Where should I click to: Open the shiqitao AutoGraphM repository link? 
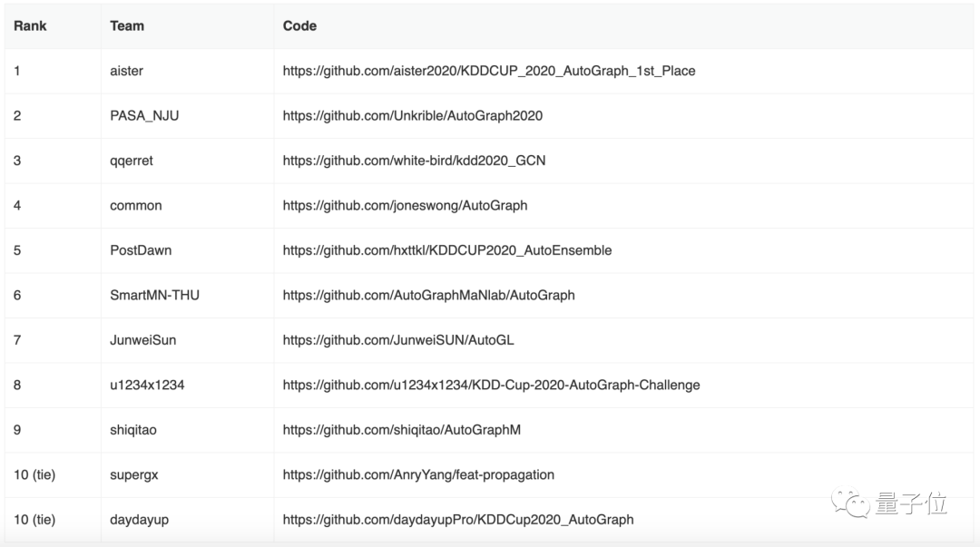tap(401, 430)
